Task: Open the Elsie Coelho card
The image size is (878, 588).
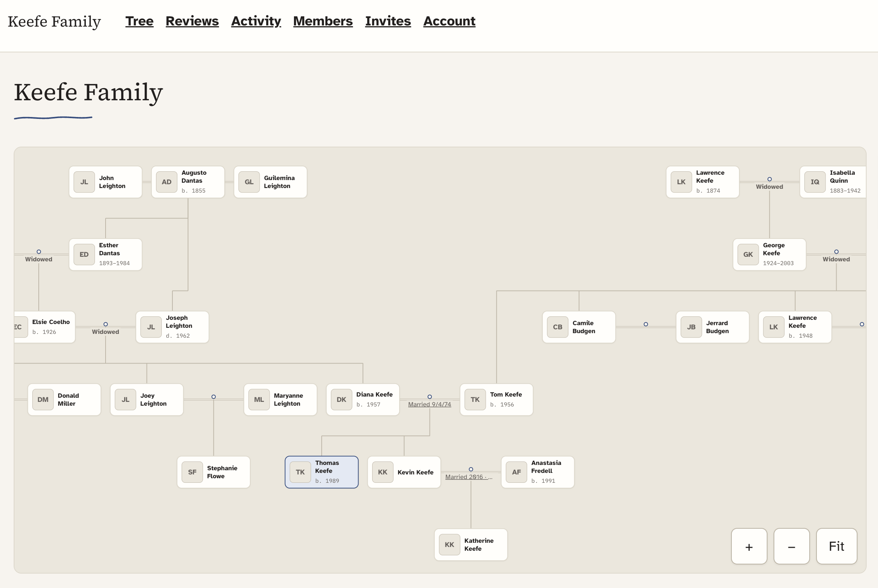Action: (45, 327)
